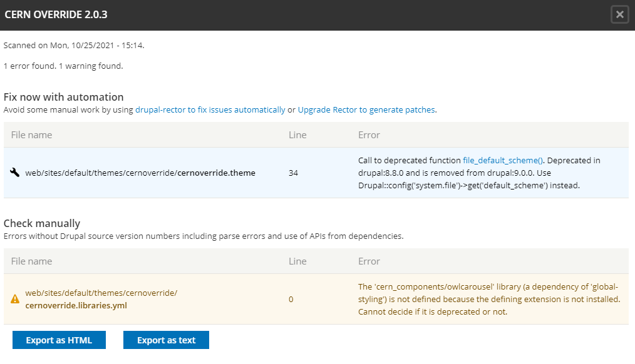635x364 pixels.
Task: Click the Export as HTML button
Action: (59, 340)
